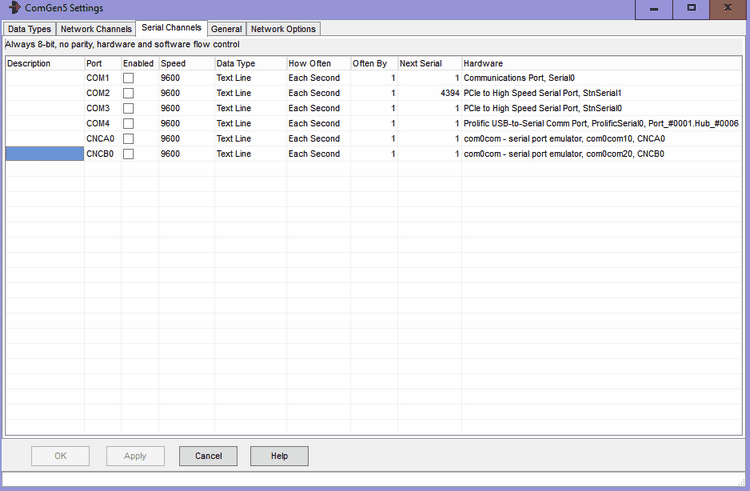Click the COM3 Speed cell
The width and height of the screenshot is (750, 491).
[185, 108]
